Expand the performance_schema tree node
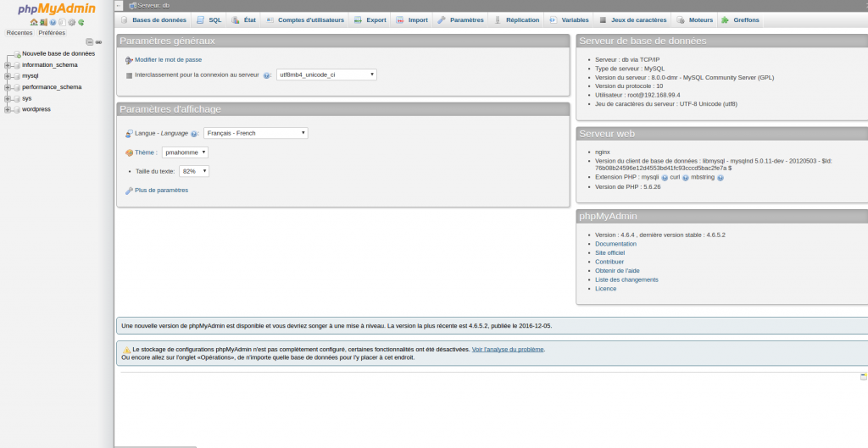Image resolution: width=868 pixels, height=448 pixels. pyautogui.click(x=8, y=87)
